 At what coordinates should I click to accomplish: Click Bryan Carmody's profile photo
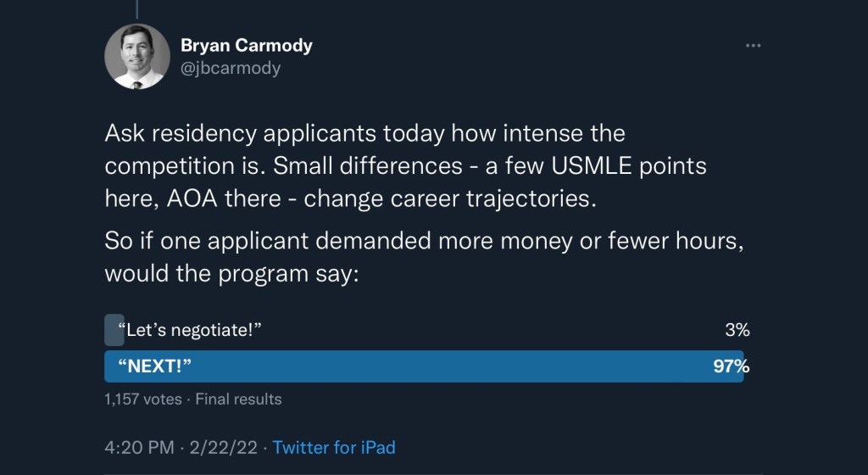134,57
